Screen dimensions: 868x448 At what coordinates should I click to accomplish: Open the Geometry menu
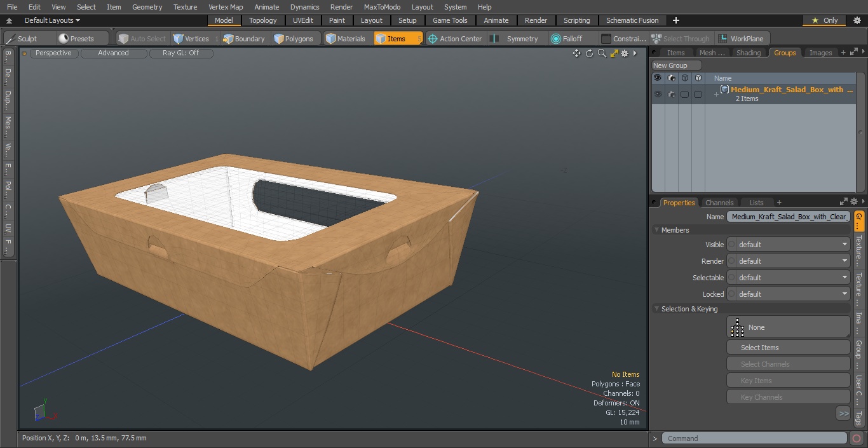[x=147, y=7]
